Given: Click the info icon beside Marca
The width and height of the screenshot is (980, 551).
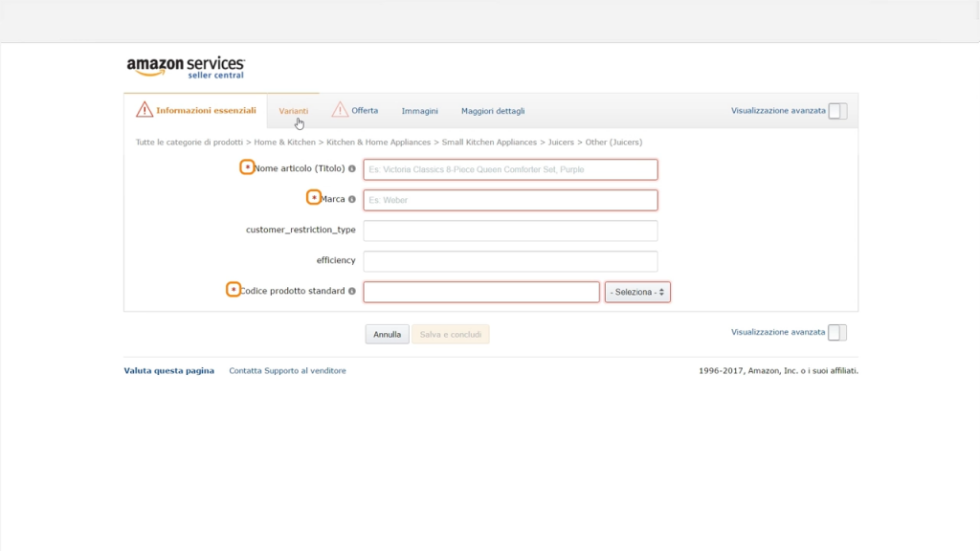Looking at the screenshot, I should click(x=352, y=200).
